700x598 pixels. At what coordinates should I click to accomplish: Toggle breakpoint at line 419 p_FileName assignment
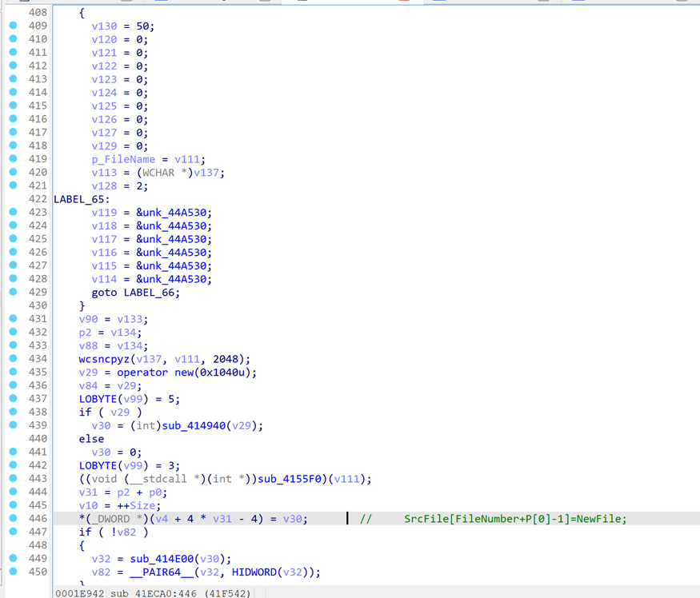13,159
